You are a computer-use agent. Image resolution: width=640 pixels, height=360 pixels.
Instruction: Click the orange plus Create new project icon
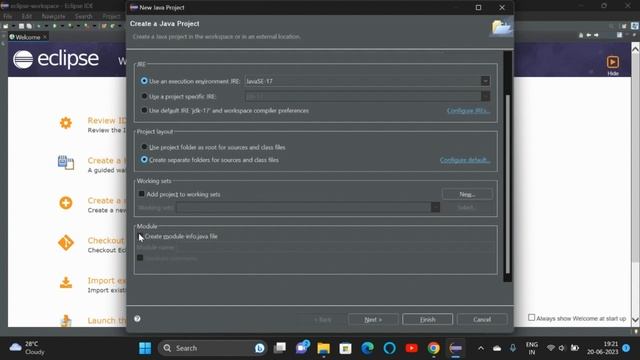(66, 203)
